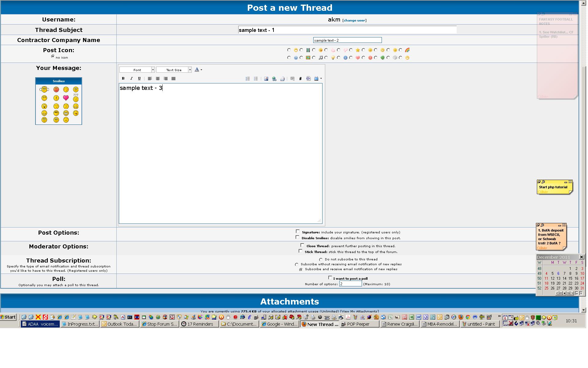Enable the Signature checkbox
Image resolution: width=588 pixels, height=368 pixels.
coord(298,232)
